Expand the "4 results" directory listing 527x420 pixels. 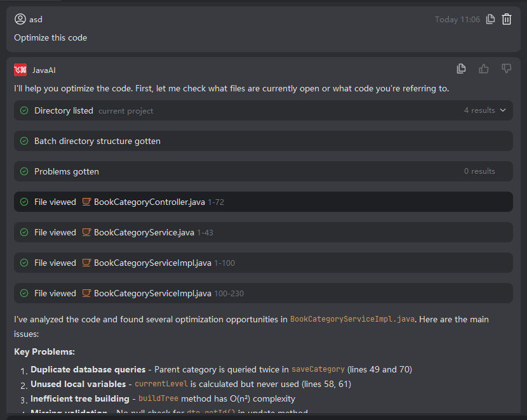pyautogui.click(x=479, y=110)
